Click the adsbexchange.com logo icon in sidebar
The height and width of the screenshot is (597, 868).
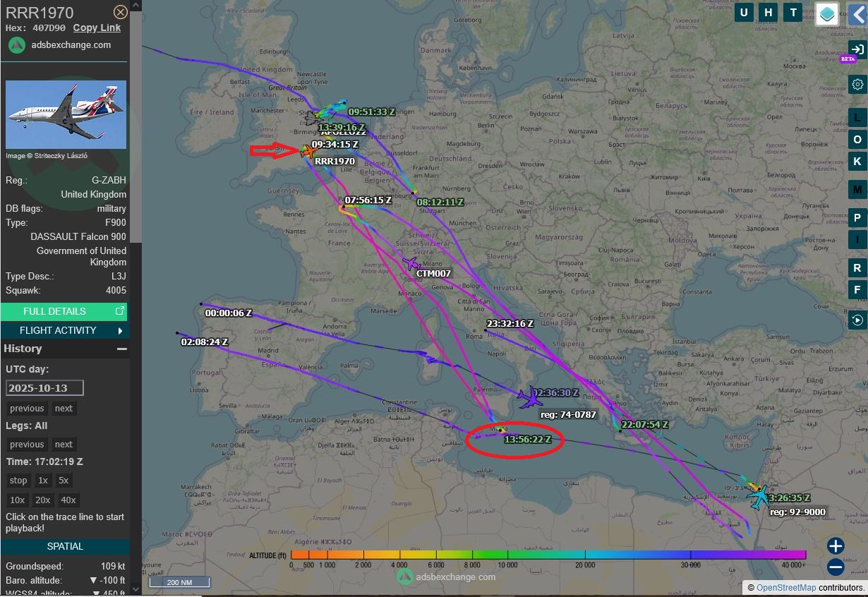17,45
